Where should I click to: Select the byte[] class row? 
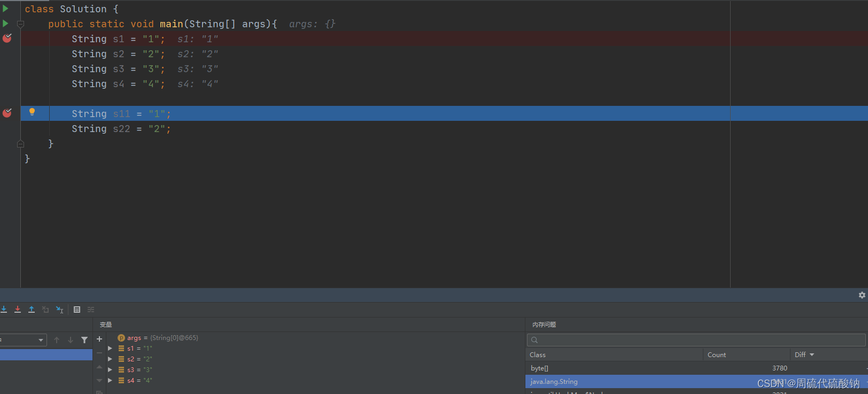pyautogui.click(x=696, y=368)
